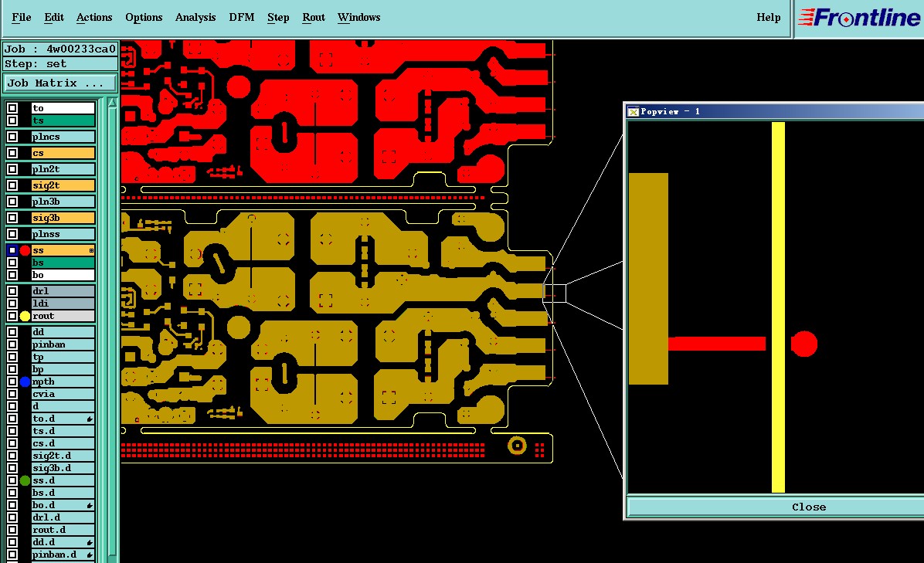Click the arrow marker on pinban.d row
This screenshot has height=563, width=924.
pos(90,555)
